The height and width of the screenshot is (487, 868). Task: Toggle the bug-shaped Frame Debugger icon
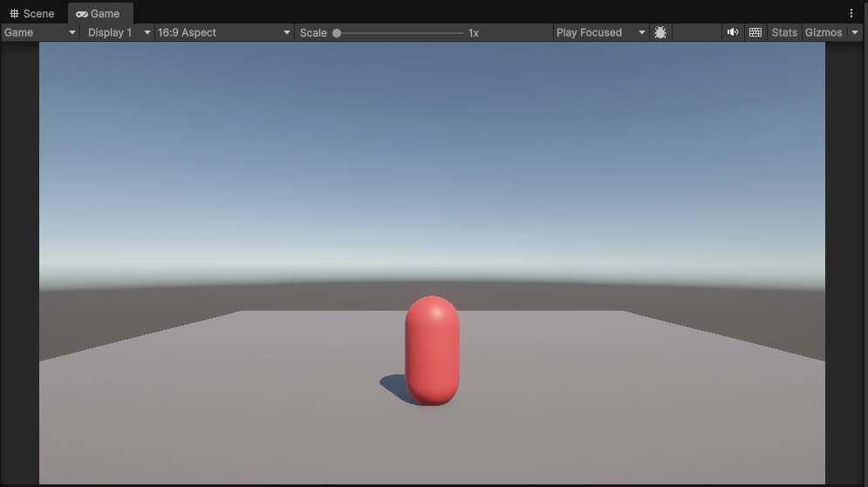660,32
